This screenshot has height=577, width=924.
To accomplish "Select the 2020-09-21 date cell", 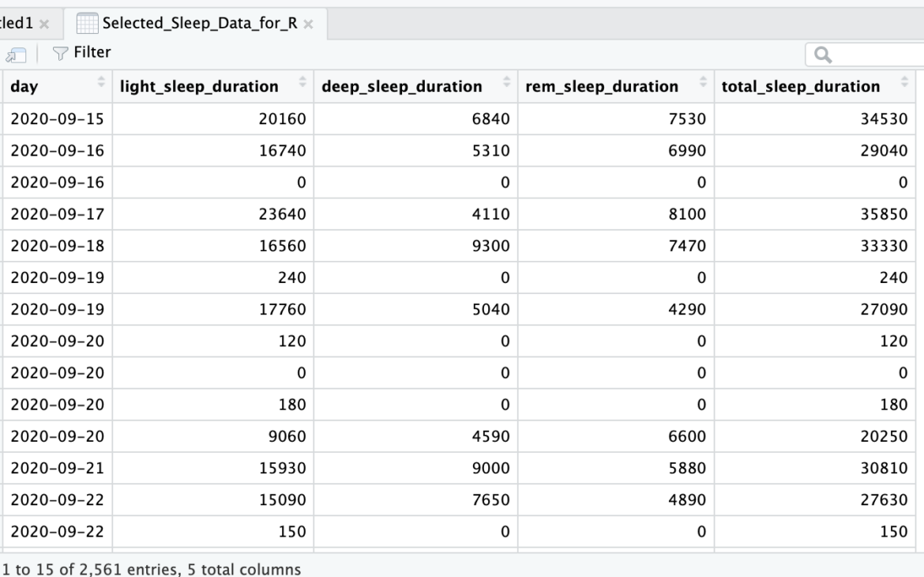I will coord(57,469).
